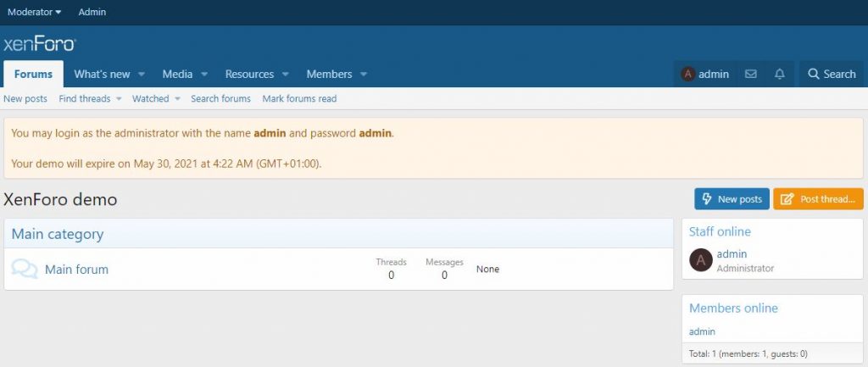
Task: Expand the Media dropdown arrow
Action: pos(203,75)
